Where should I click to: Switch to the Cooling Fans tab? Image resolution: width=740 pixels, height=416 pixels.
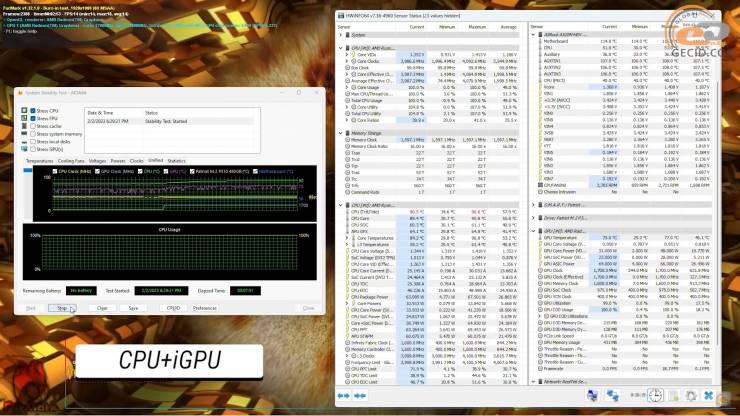[71, 161]
